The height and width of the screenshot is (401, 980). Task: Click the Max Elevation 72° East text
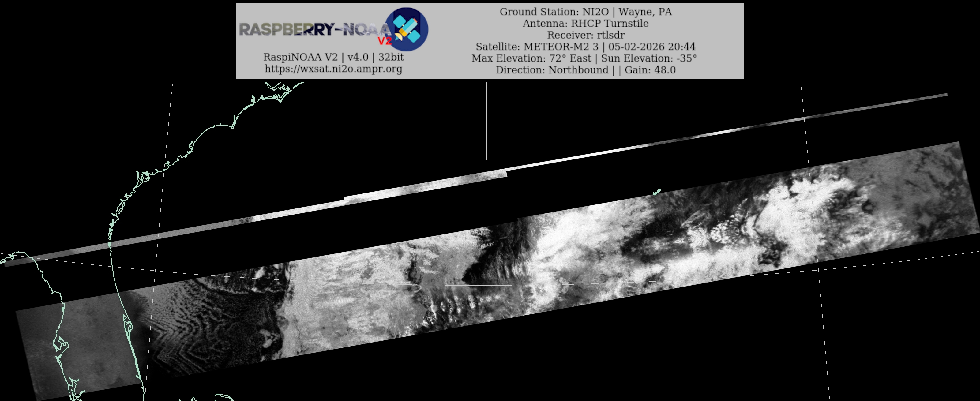531,58
